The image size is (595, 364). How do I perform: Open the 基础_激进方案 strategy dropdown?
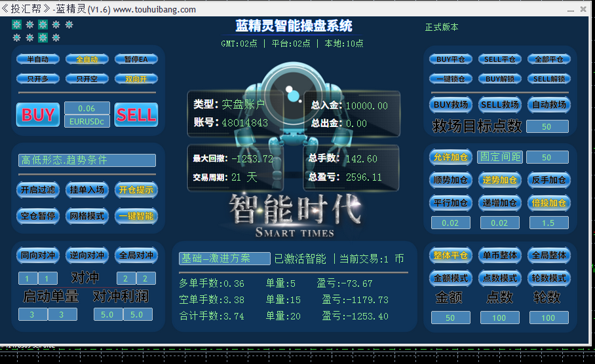click(225, 259)
